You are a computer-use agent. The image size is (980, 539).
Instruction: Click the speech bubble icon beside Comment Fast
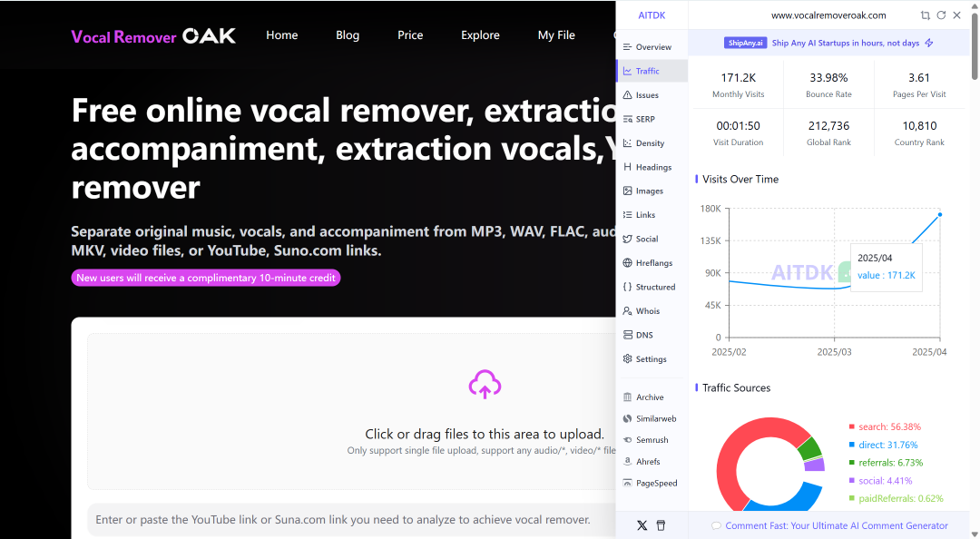click(x=716, y=525)
